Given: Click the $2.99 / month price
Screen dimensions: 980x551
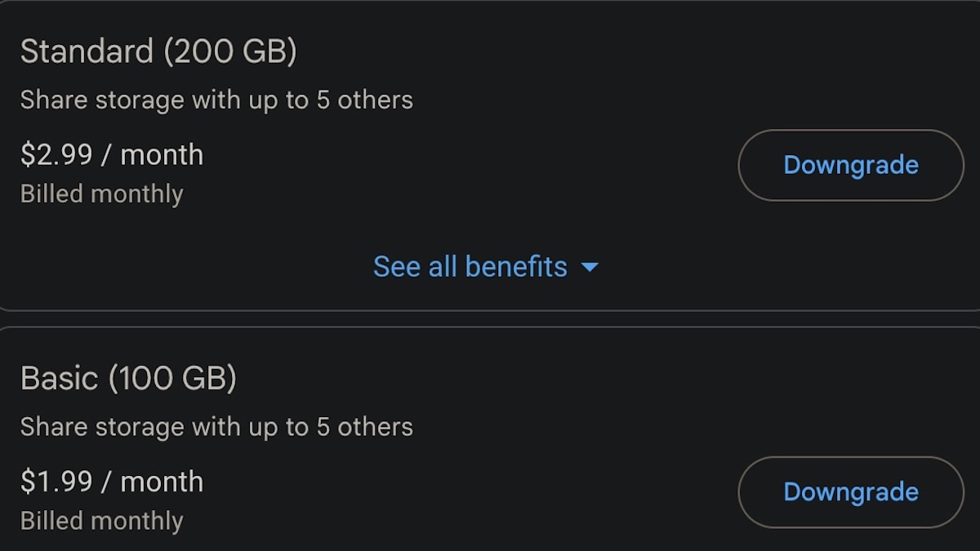Looking at the screenshot, I should [112, 155].
